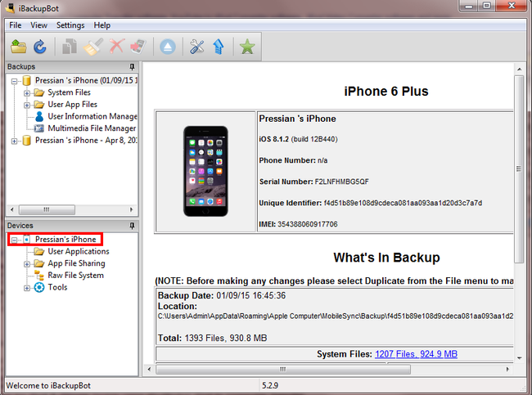This screenshot has height=395, width=532.
Task: Pin the Devices panel with pushpin icon
Action: 132,226
